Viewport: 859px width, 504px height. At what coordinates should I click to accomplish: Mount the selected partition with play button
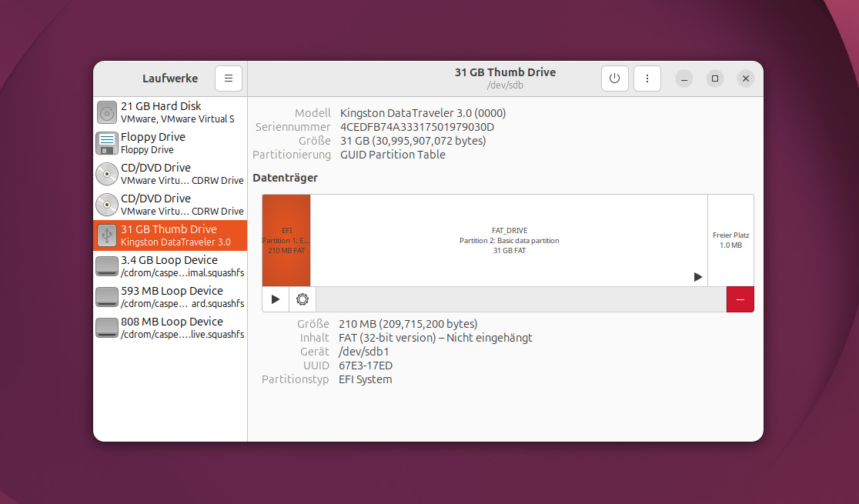(276, 299)
